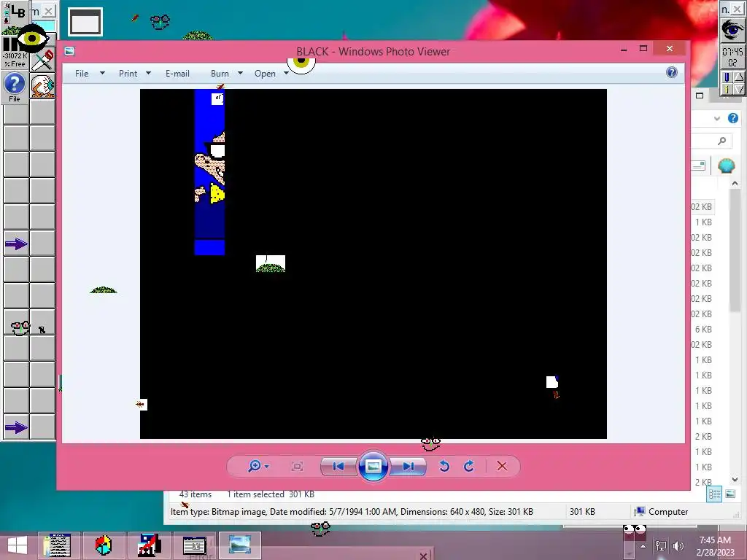
Task: Click the Explorer scrollbar up arrow
Action: click(x=735, y=183)
